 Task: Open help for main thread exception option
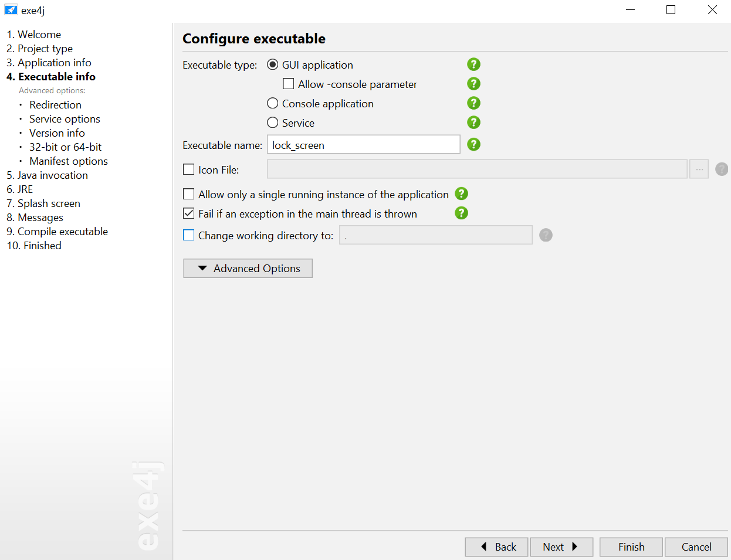coord(462,213)
